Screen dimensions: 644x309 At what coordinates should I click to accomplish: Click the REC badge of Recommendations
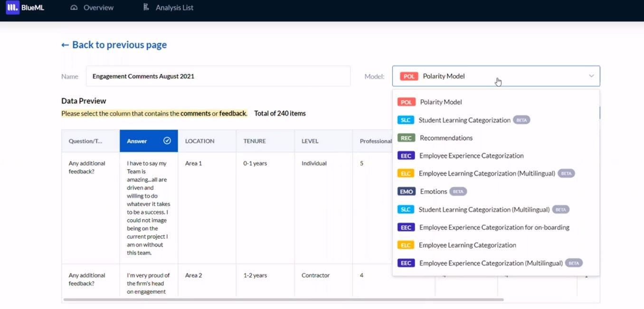click(x=407, y=138)
